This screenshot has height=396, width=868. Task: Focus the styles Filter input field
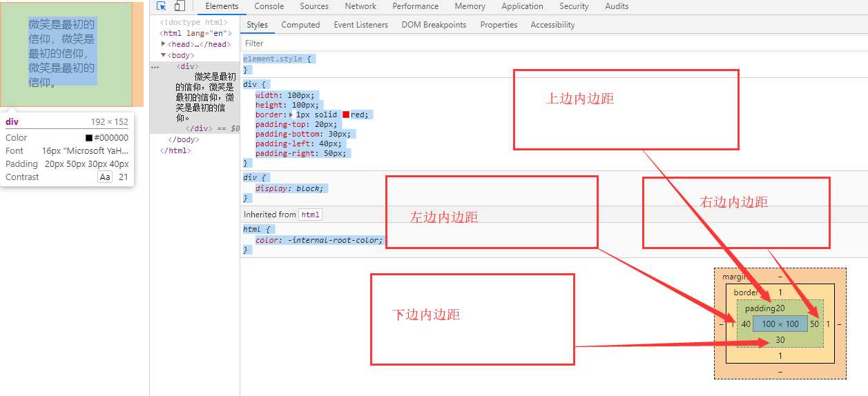click(554, 43)
